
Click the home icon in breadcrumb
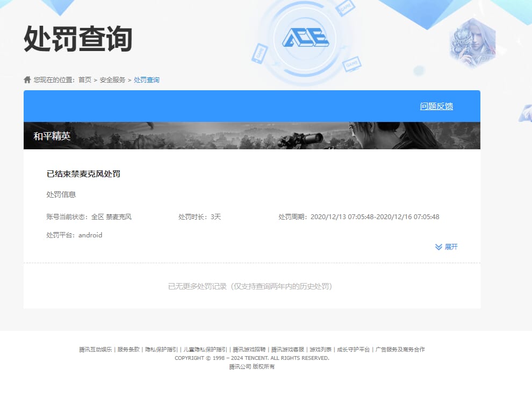(27, 79)
